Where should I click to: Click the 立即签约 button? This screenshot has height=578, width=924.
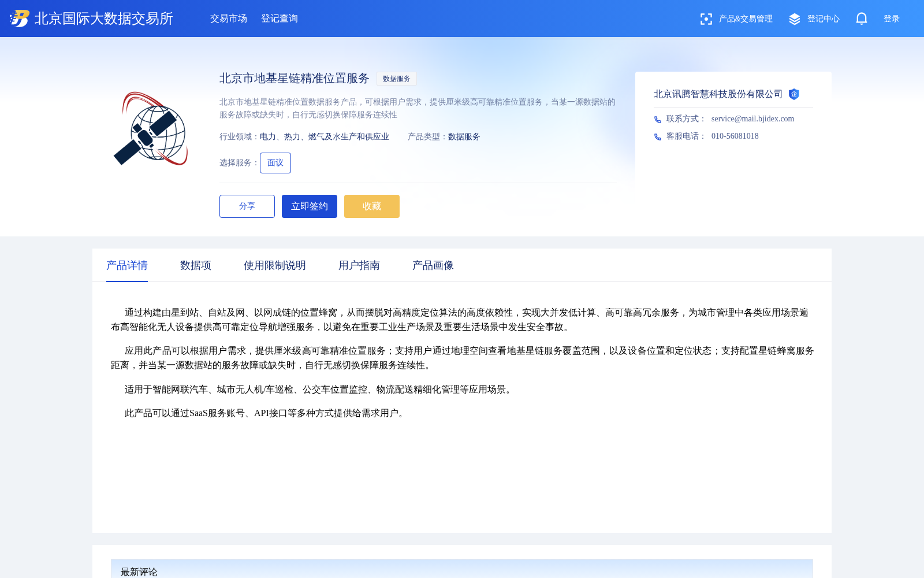pos(310,206)
